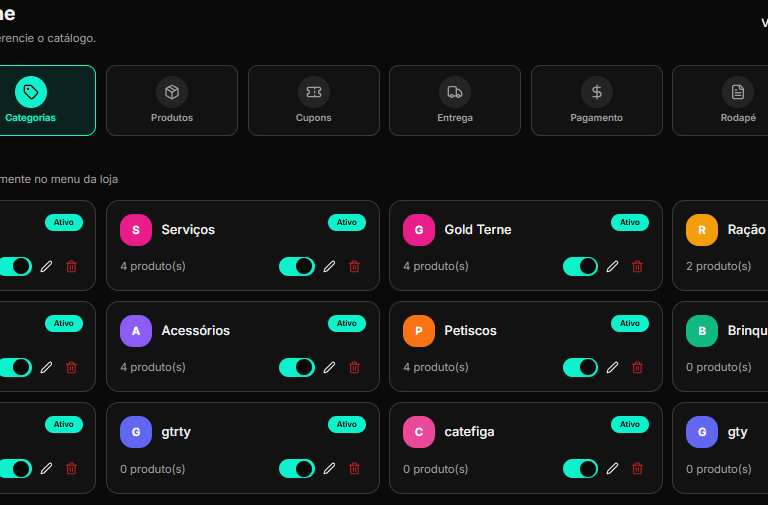
Task: Open the Pagamento tab
Action: coord(597,100)
